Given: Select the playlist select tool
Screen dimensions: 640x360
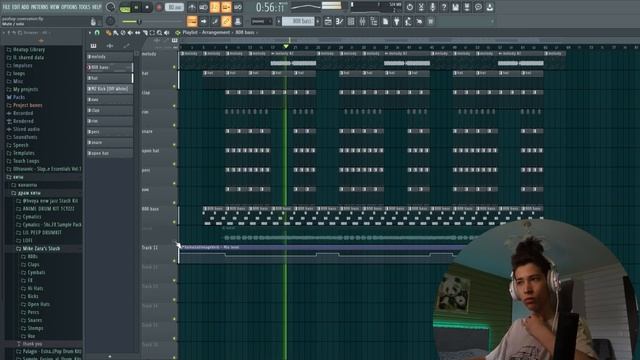Looking at the screenshot, I should coord(152,33).
